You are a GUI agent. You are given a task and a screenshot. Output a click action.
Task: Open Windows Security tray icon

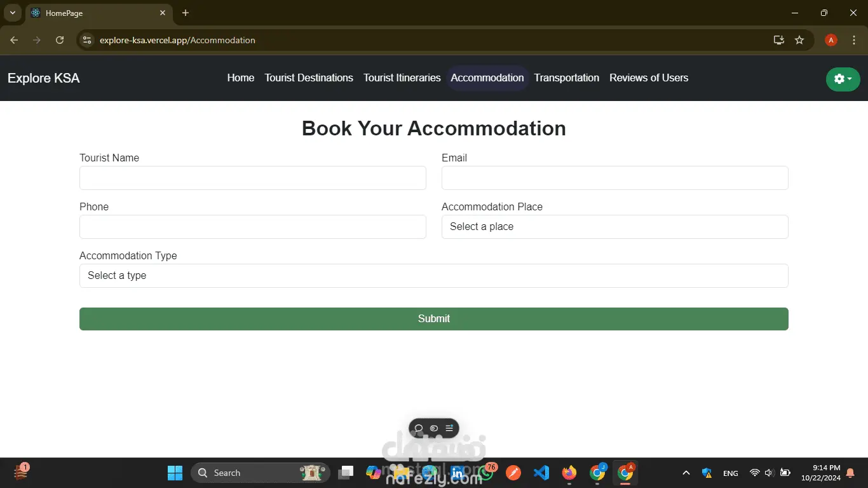[x=707, y=473]
